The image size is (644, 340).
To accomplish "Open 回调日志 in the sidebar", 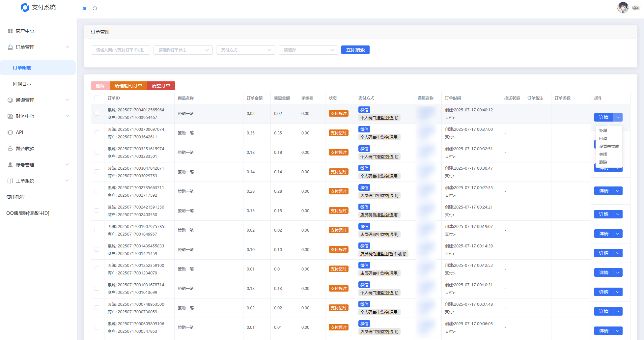I will [x=22, y=84].
